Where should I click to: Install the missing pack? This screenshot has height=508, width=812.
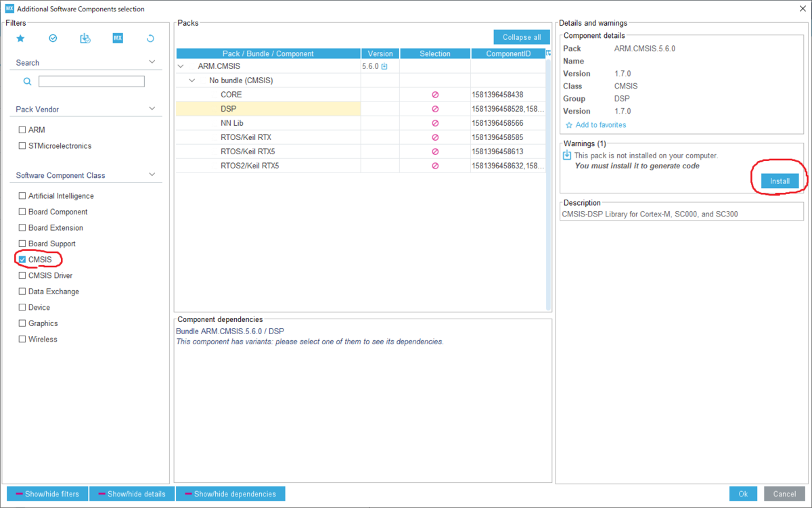(x=780, y=181)
